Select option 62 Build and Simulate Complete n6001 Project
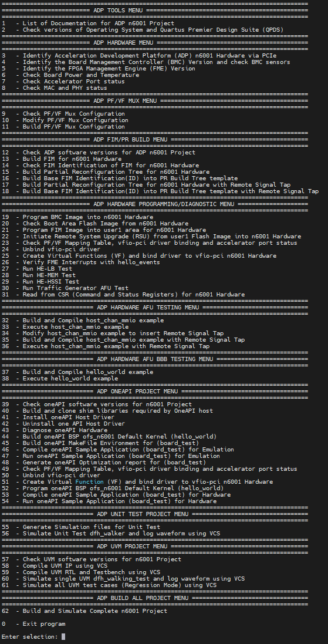 [x=84, y=611]
